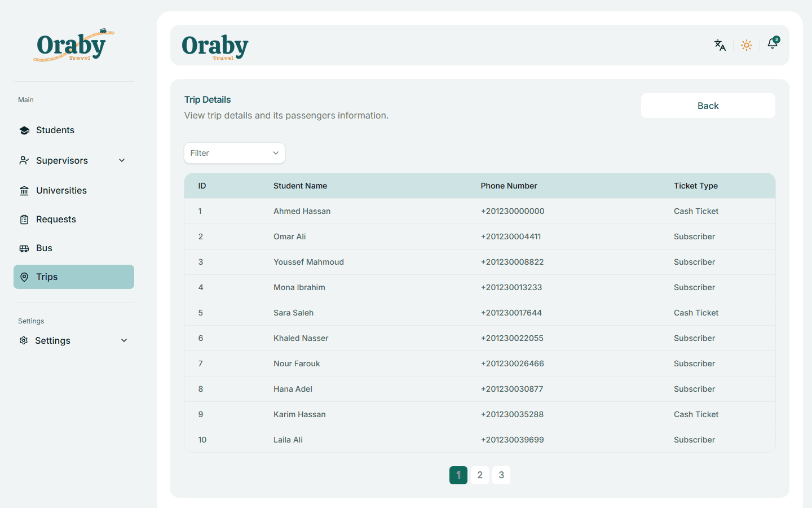This screenshot has width=812, height=508.
Task: Select the Ahmed Hassan passenger row
Action: [x=480, y=211]
